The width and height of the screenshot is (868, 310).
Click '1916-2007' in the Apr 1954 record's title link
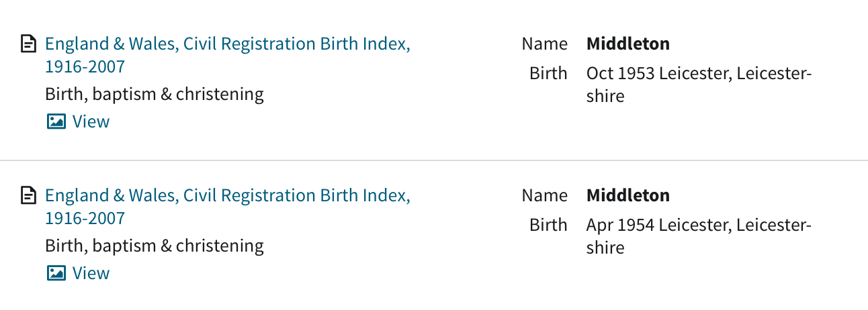85,218
